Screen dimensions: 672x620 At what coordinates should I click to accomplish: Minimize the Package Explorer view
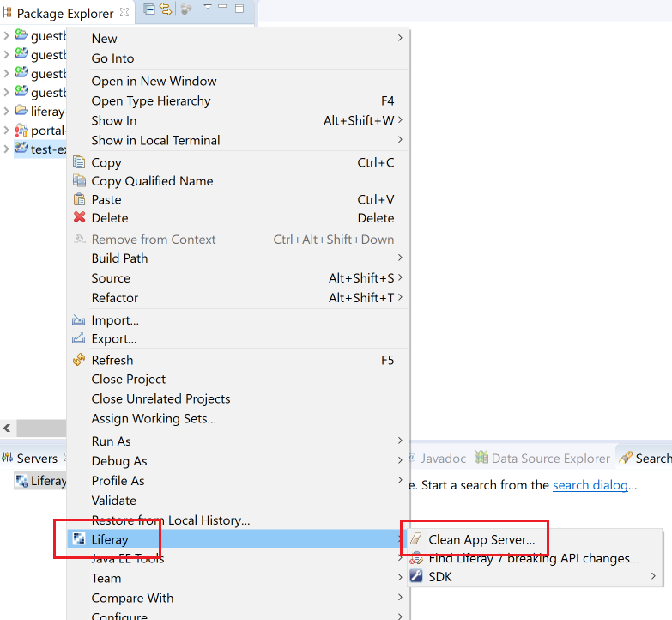[x=222, y=6]
